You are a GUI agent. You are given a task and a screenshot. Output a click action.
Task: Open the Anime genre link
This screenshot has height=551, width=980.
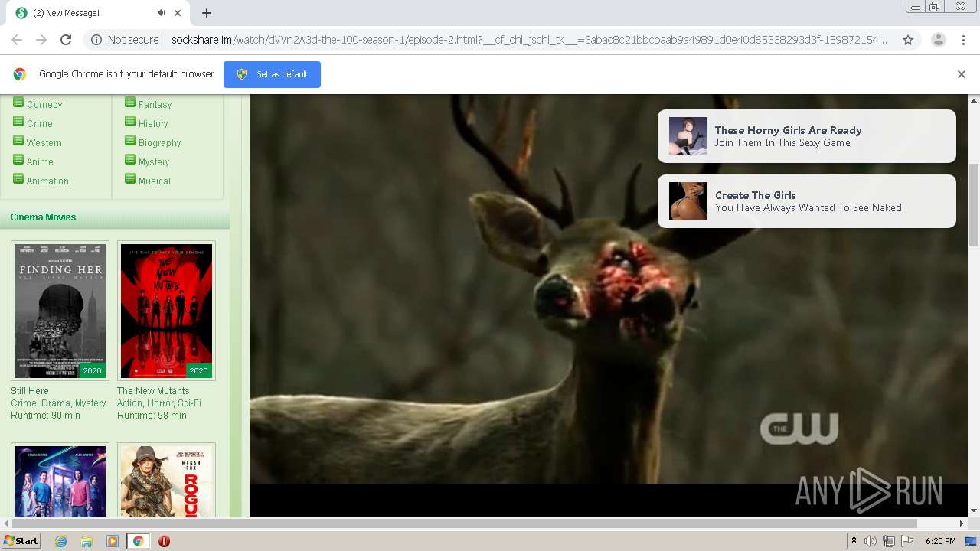click(40, 162)
